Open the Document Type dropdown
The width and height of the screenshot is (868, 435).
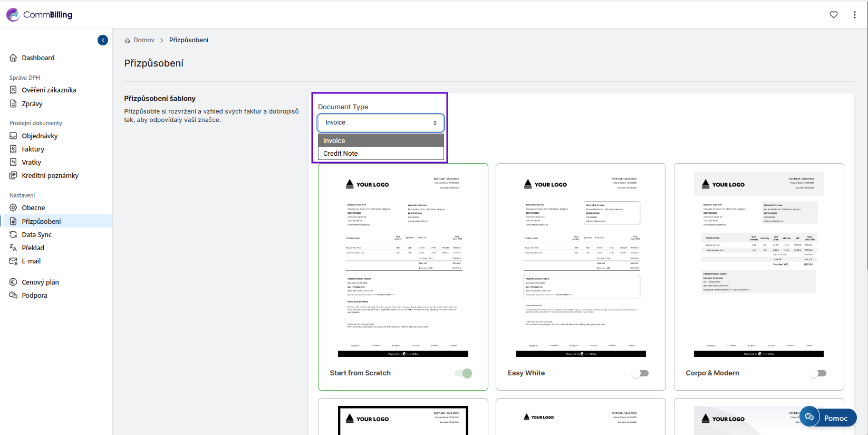pos(380,122)
